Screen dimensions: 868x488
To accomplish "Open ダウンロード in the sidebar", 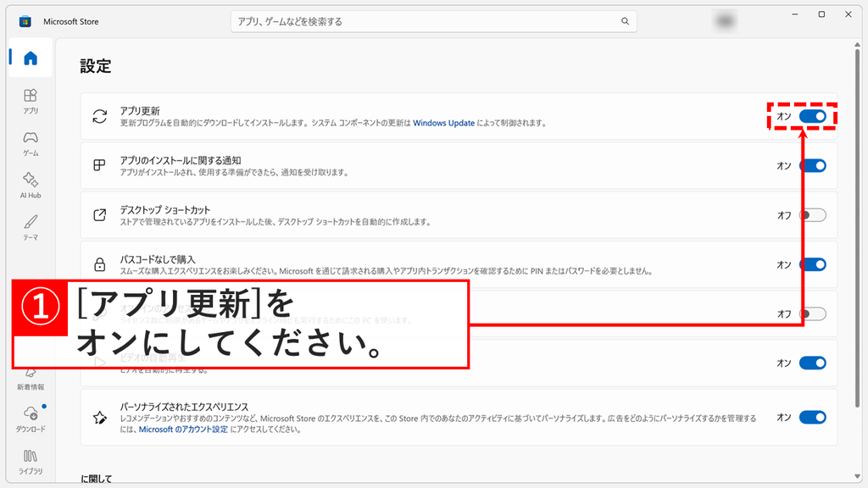I will 31,419.
